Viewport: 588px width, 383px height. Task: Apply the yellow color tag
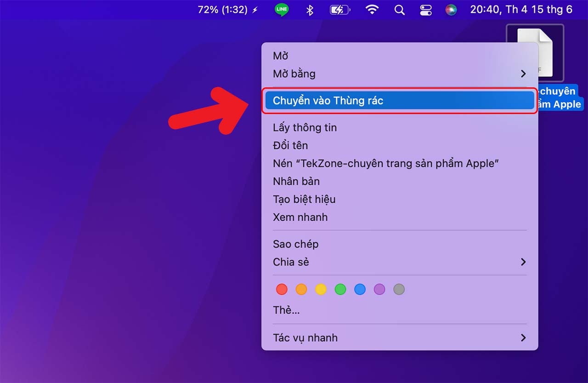(x=321, y=289)
